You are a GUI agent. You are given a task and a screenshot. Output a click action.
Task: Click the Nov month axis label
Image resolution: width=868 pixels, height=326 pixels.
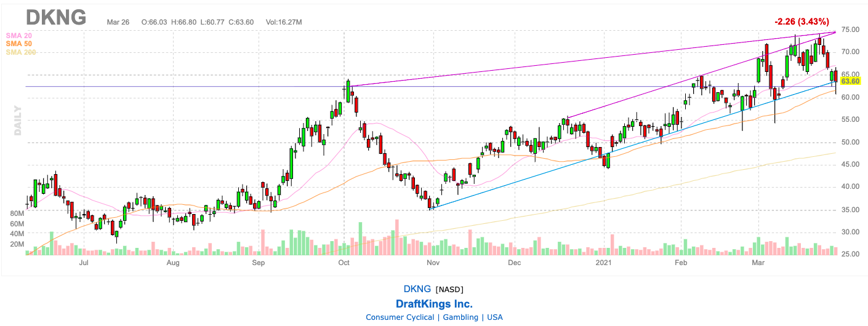[x=433, y=263]
